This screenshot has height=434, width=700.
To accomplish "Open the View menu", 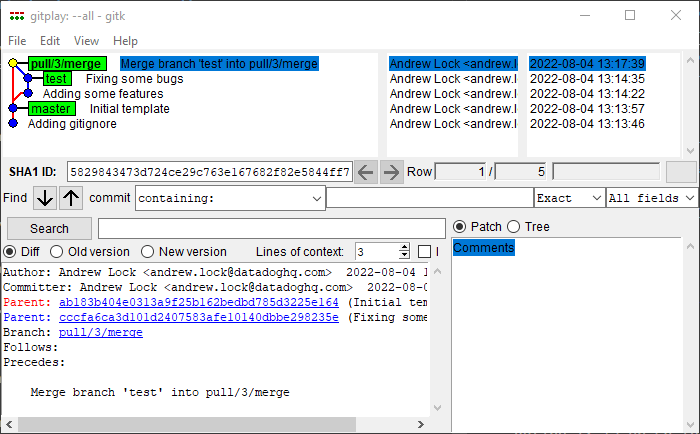I will tap(87, 41).
